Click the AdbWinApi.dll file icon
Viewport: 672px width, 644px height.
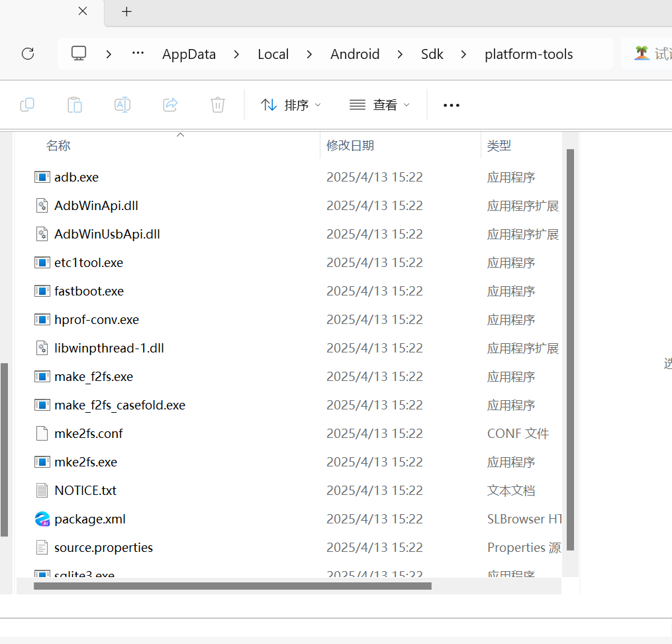[42, 205]
